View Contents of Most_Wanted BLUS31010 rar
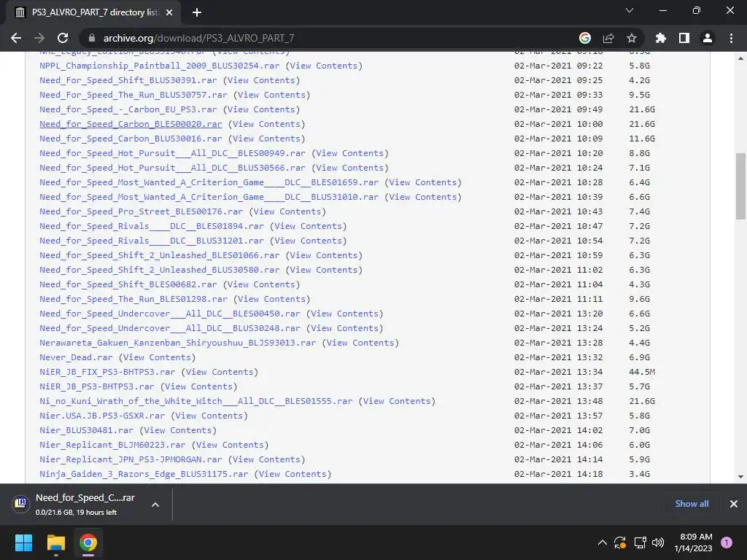The width and height of the screenshot is (747, 560). [x=423, y=197]
